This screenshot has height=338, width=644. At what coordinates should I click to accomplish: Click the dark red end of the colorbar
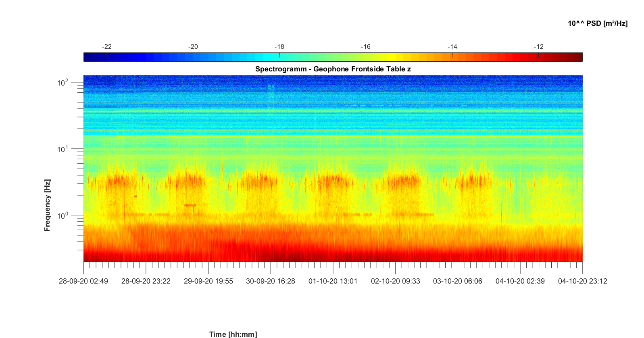click(578, 57)
